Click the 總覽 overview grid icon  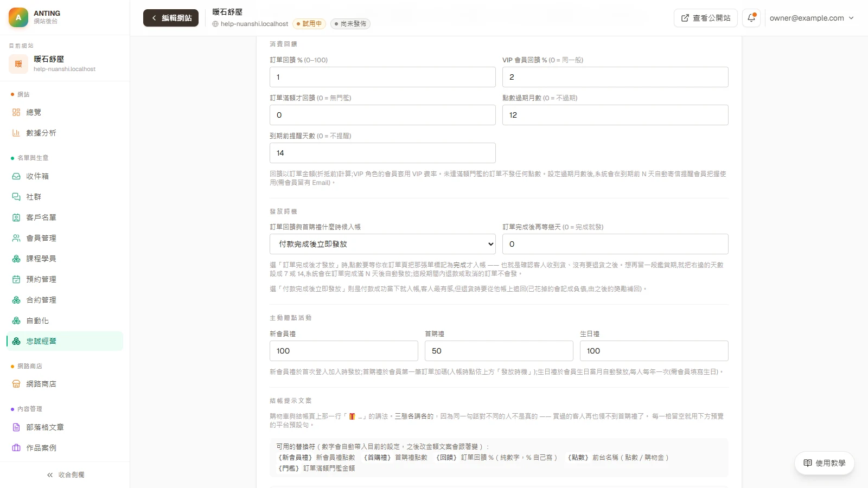pos(16,112)
